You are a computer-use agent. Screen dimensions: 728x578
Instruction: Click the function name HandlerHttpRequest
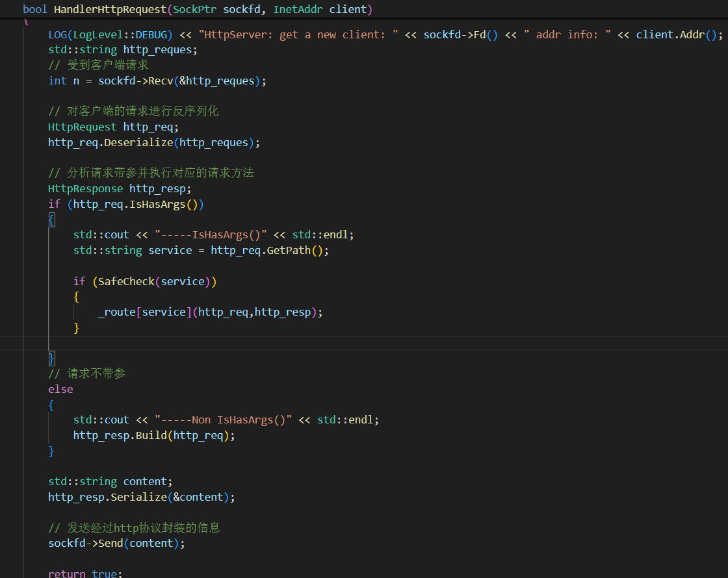point(110,9)
